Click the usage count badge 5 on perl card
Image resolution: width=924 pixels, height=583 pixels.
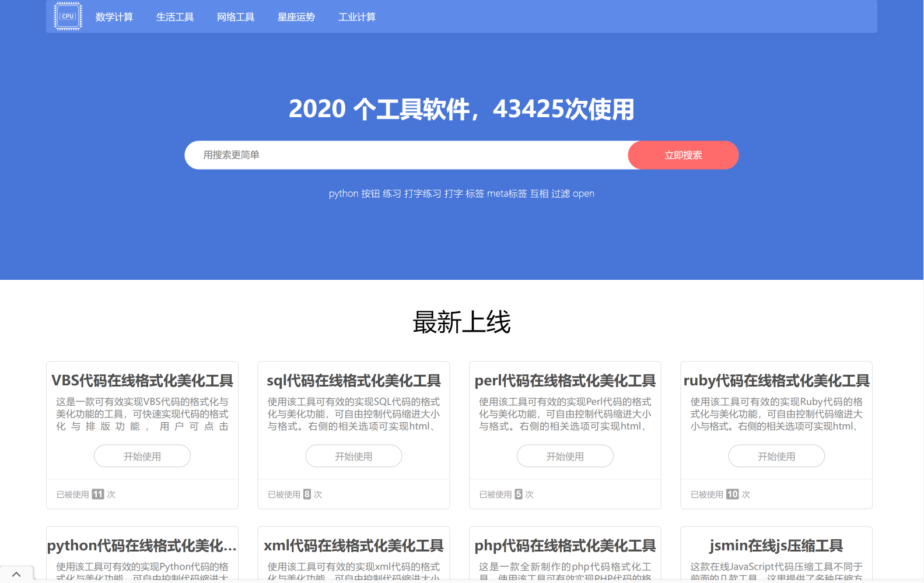tap(519, 494)
